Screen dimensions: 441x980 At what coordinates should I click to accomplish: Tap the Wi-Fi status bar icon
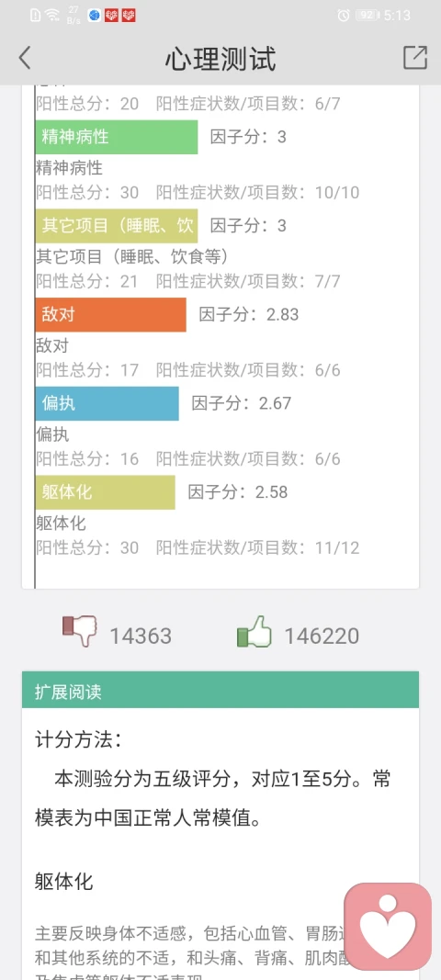click(x=53, y=15)
